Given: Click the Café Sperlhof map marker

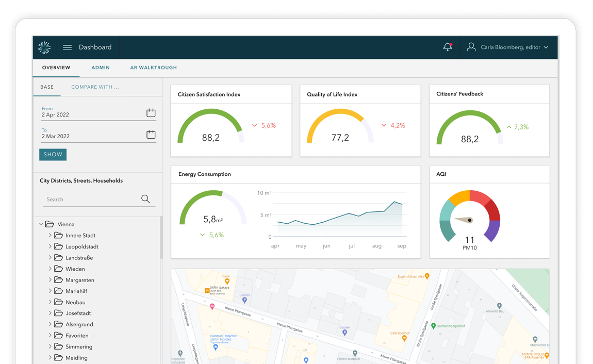Looking at the screenshot, I should [404, 338].
